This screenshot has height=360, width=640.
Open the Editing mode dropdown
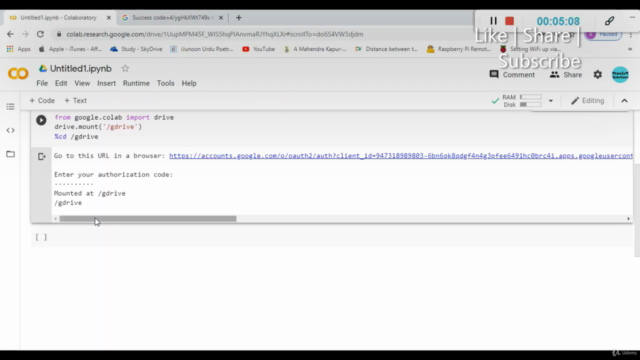click(x=588, y=100)
